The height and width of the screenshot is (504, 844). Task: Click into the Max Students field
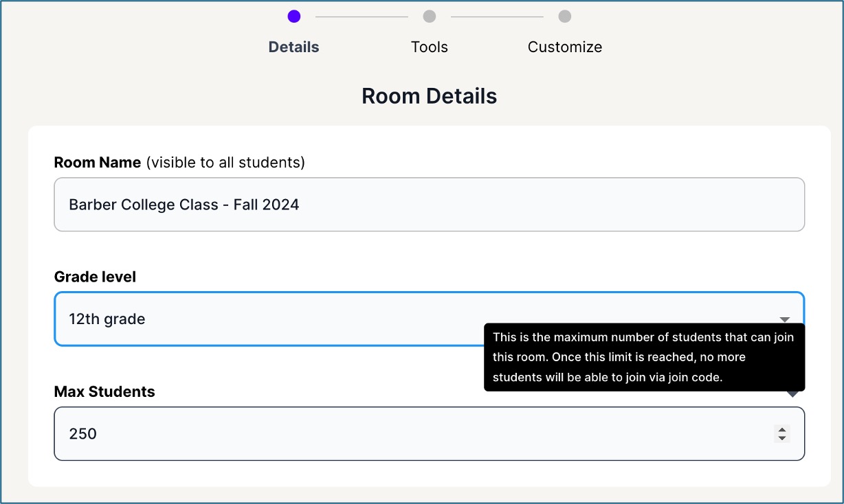[412, 434]
